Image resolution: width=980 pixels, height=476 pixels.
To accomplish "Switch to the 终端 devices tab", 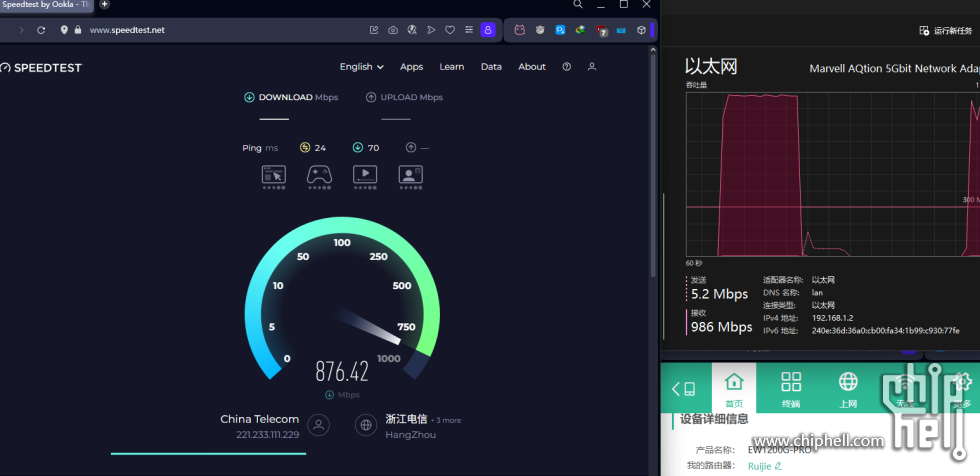I will (x=791, y=389).
